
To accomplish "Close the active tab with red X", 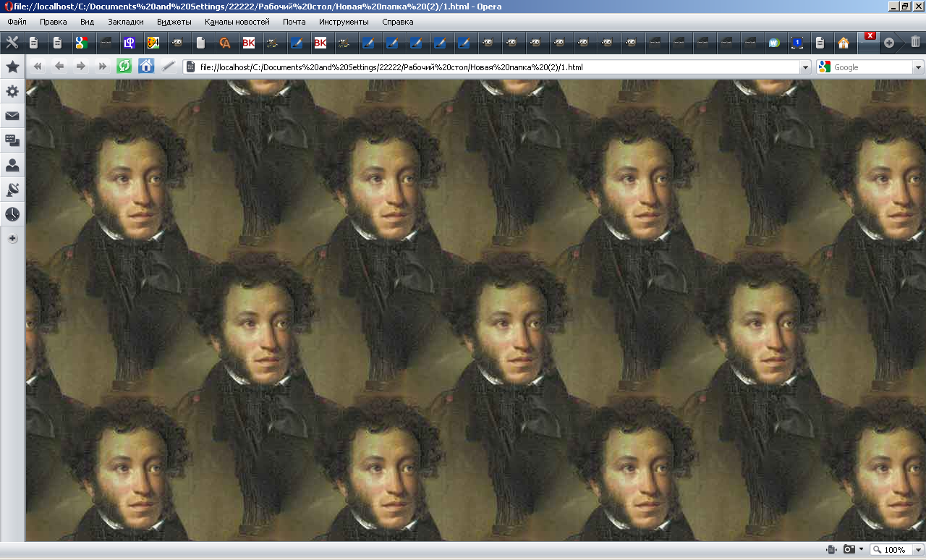I will coord(870,35).
